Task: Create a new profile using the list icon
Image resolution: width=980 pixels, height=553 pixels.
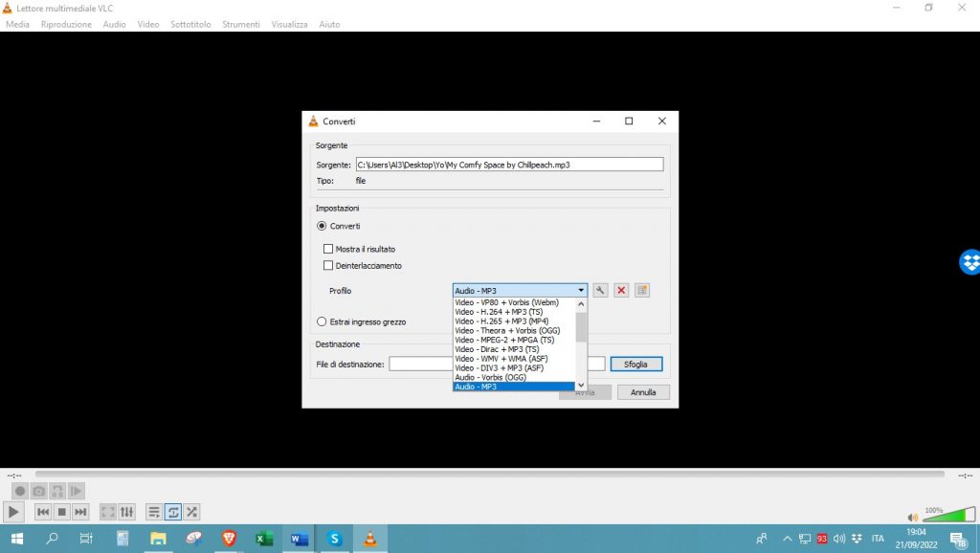Action: pyautogui.click(x=642, y=290)
